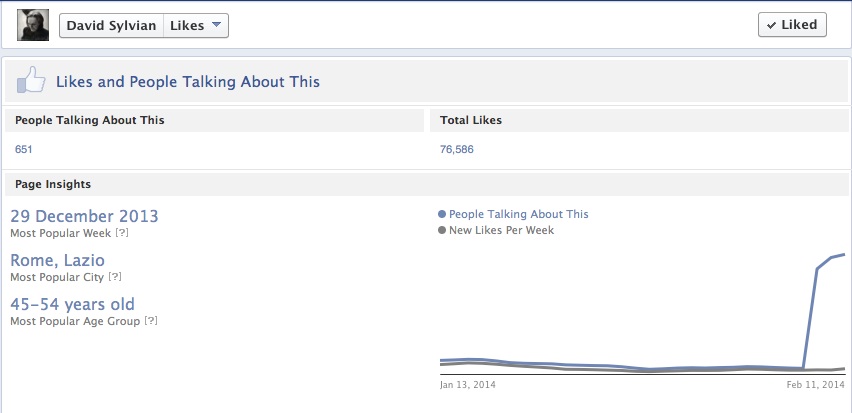Click Rome, Lazio most popular city

[58, 260]
